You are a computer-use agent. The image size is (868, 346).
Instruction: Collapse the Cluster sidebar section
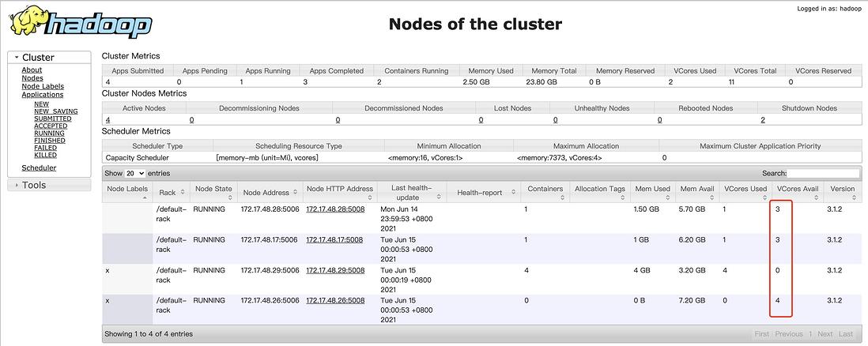tap(49, 58)
